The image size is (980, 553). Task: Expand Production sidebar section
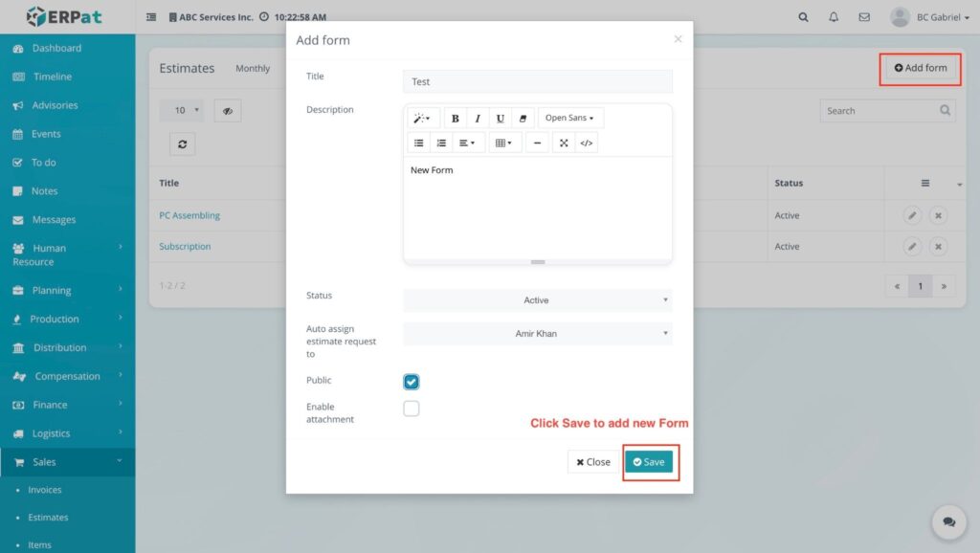[68, 320]
